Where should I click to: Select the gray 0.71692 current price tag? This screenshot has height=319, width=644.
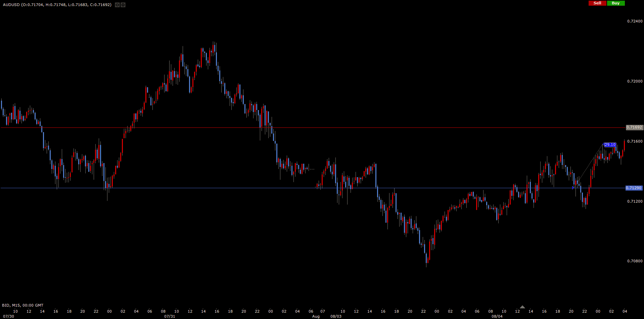coord(634,127)
